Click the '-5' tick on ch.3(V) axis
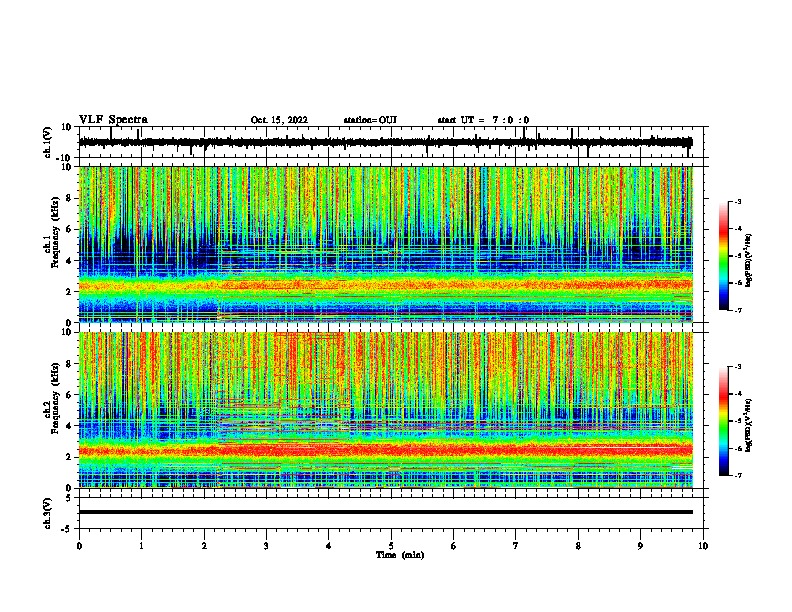This screenshot has width=792, height=612. (x=67, y=529)
